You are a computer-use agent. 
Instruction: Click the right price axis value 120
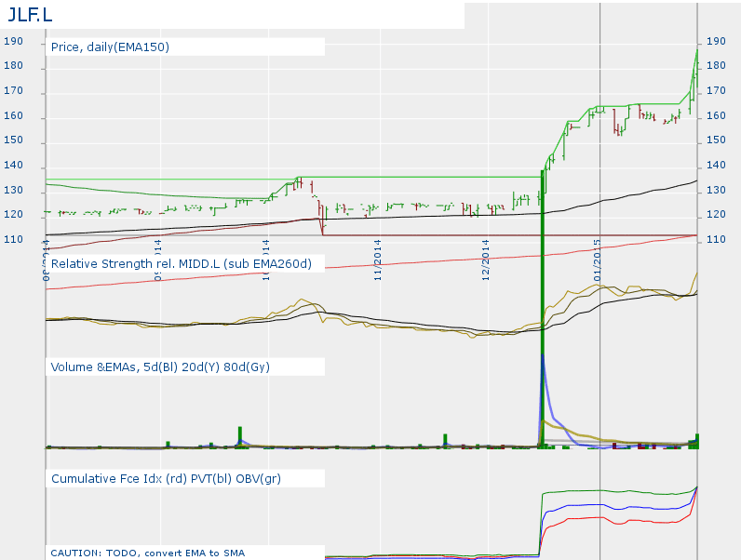tap(716, 214)
